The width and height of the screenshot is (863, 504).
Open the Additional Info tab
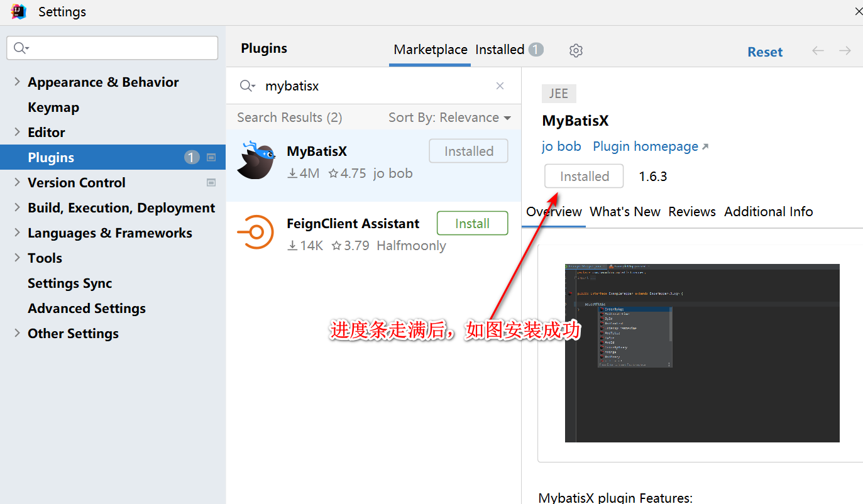tap(768, 212)
